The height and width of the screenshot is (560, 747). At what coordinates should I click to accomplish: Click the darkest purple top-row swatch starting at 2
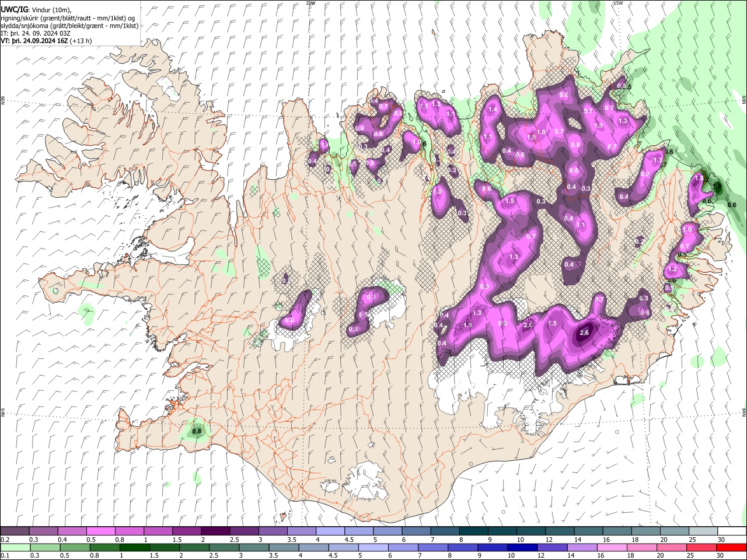click(x=215, y=531)
